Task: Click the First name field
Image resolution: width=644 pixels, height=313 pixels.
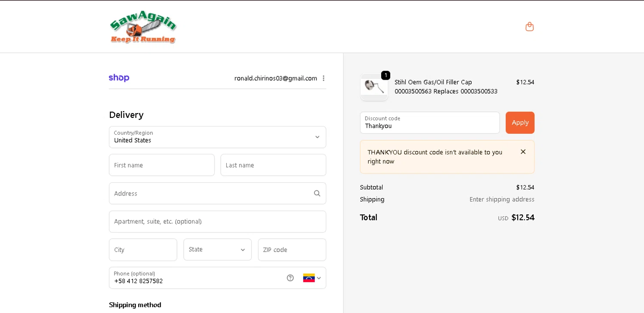Action: (x=162, y=165)
